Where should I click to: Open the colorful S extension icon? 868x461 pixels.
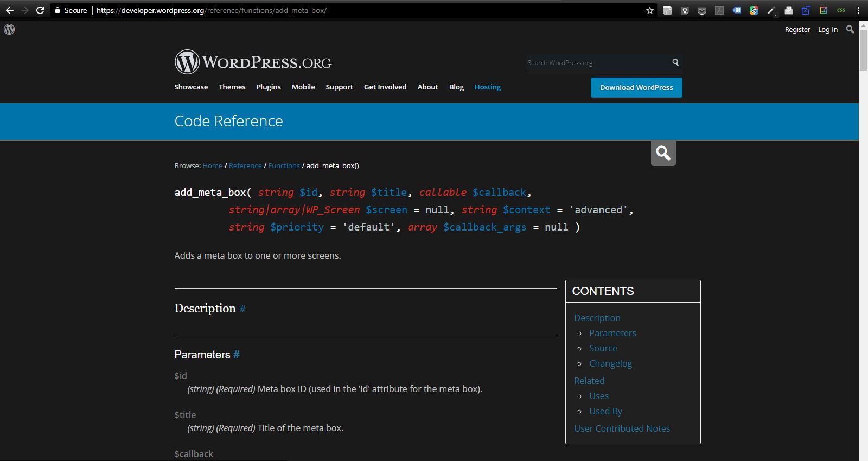[x=754, y=10]
